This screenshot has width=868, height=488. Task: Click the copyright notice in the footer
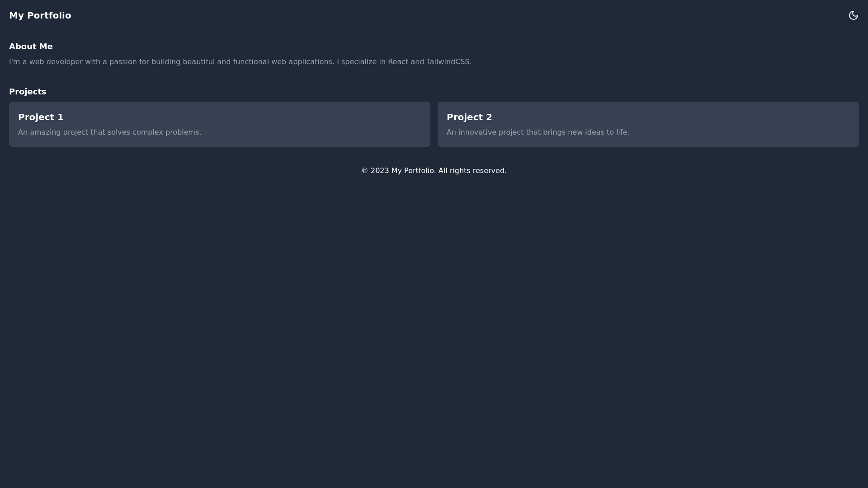pos(434,170)
